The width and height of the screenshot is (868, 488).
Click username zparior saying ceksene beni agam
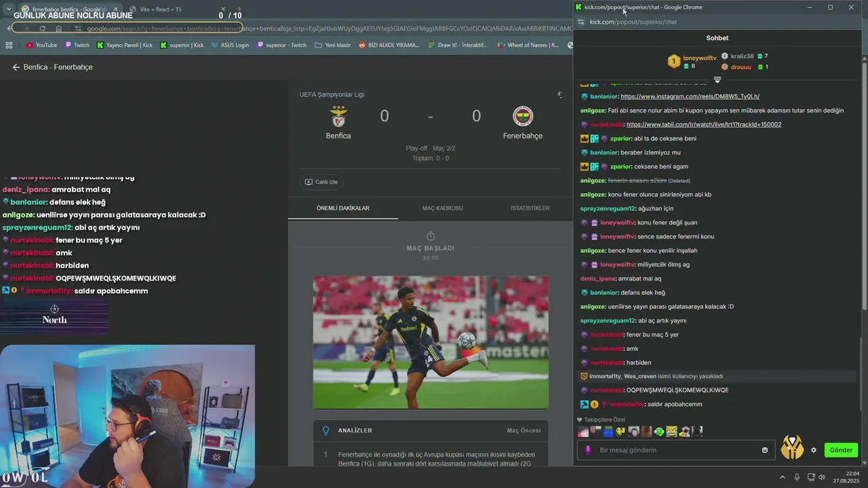coord(620,167)
